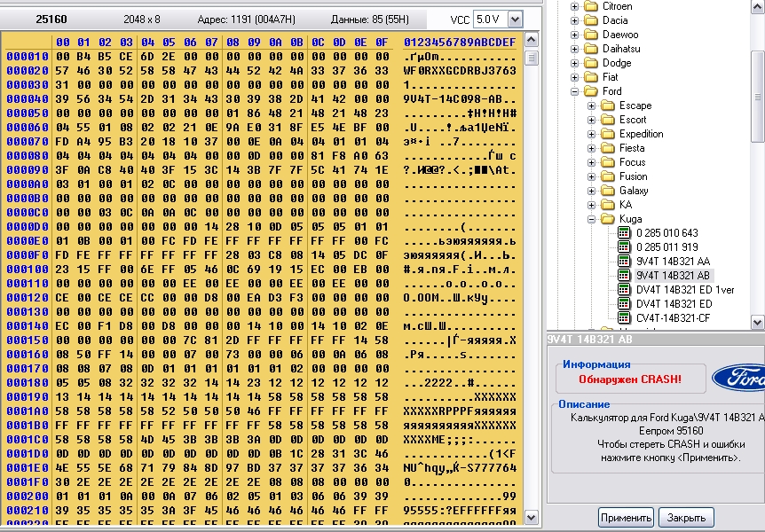The width and height of the screenshot is (765, 532).
Task: Click tree panel scroll down arrow
Action: click(x=758, y=322)
